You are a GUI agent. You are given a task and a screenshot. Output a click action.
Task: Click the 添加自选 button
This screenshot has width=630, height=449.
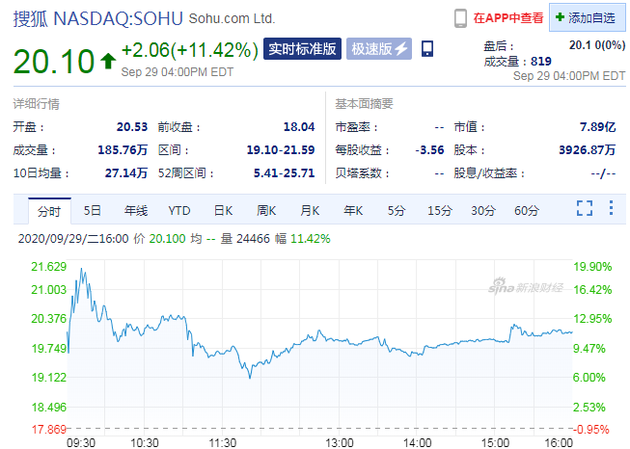pyautogui.click(x=587, y=18)
